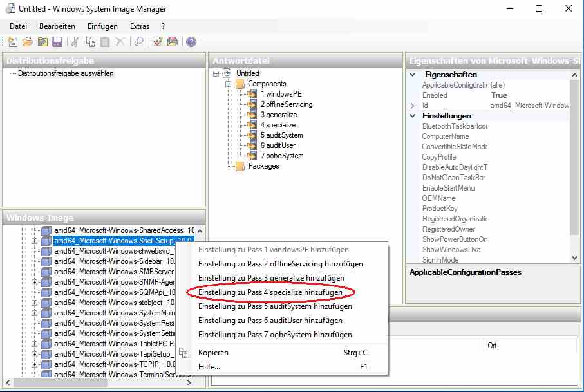584x392 pixels.
Task: Open the Einfügen menu
Action: pos(102,26)
